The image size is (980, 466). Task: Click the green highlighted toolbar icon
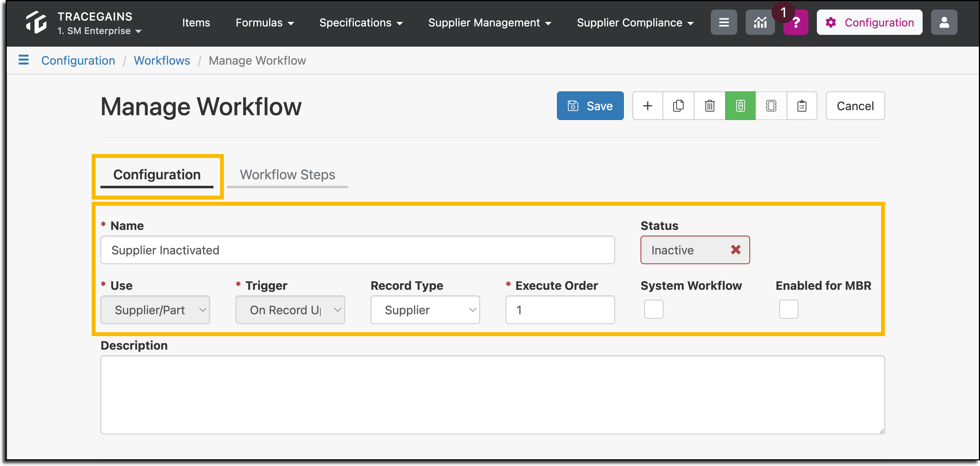click(740, 106)
